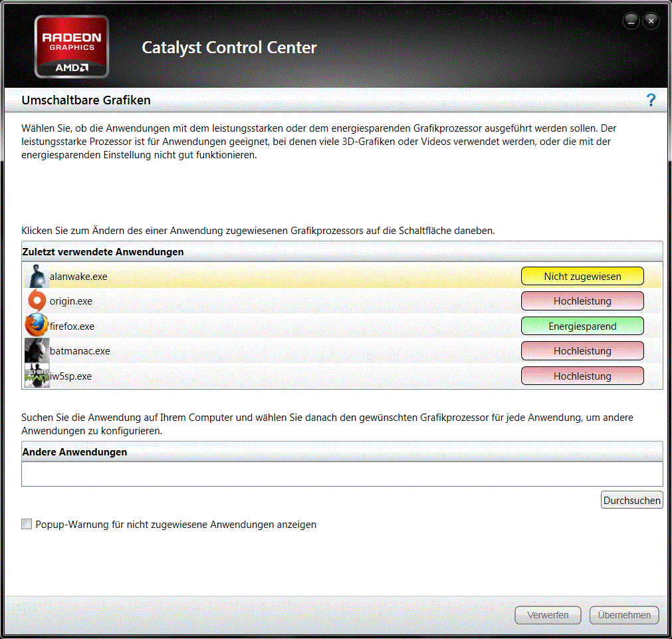Click the Origin orange logo icon
The height and width of the screenshot is (639, 672).
pos(37,301)
